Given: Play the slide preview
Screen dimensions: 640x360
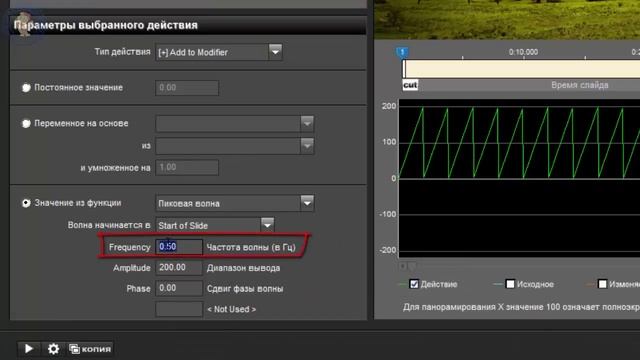Looking at the screenshot, I should point(28,349).
